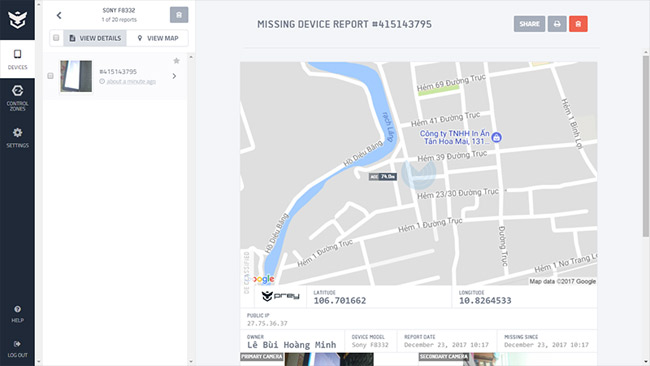Click the reports list scrollbar up arrow
This screenshot has width=650, height=366.
tap(191, 57)
